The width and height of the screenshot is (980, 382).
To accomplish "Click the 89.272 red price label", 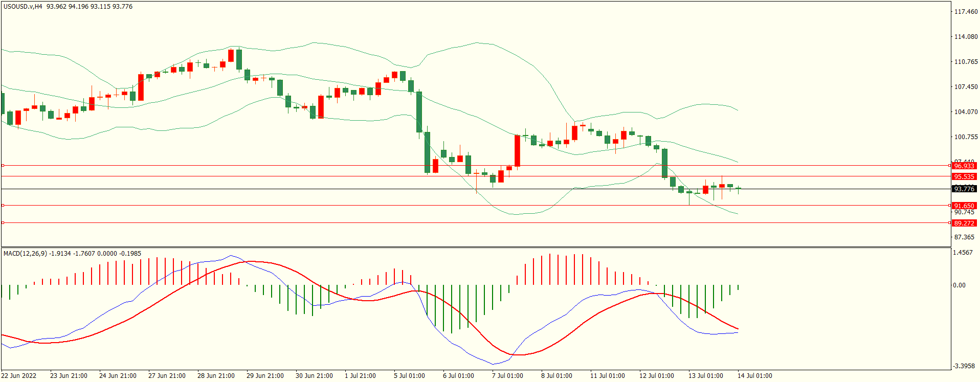I will [964, 223].
